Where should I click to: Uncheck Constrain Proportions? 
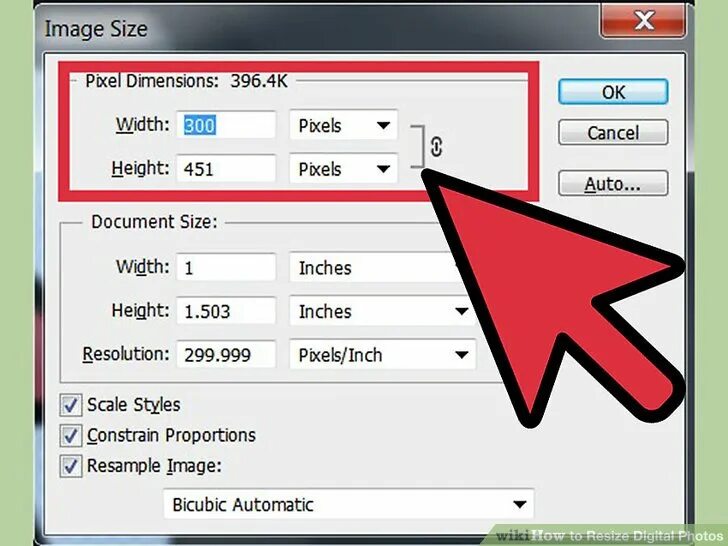71,436
